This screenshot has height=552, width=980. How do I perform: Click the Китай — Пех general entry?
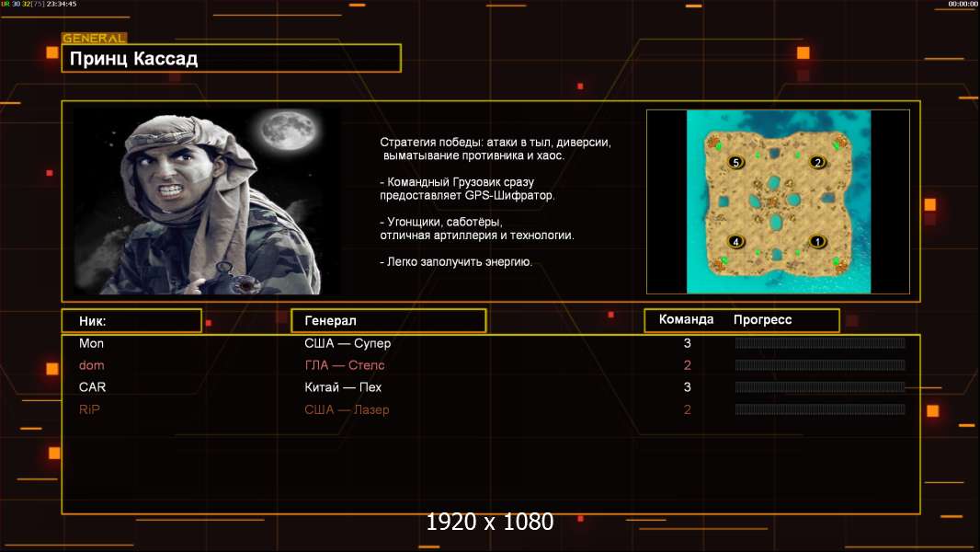(343, 387)
